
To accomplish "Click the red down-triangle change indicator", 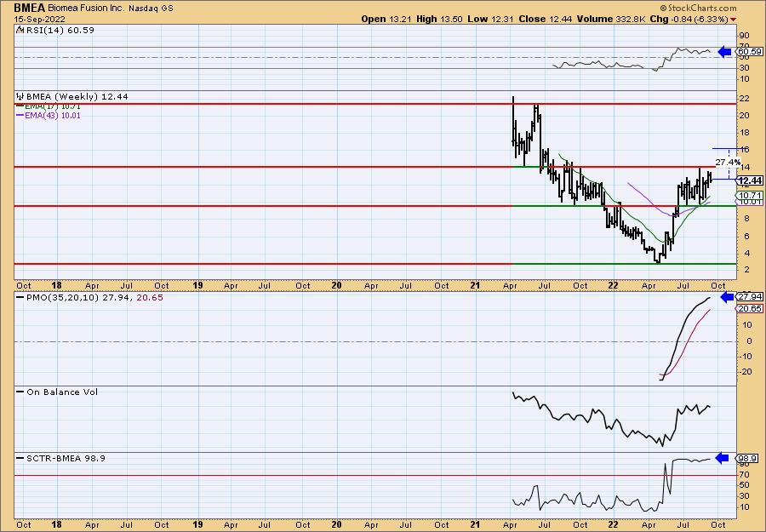I will (733, 20).
